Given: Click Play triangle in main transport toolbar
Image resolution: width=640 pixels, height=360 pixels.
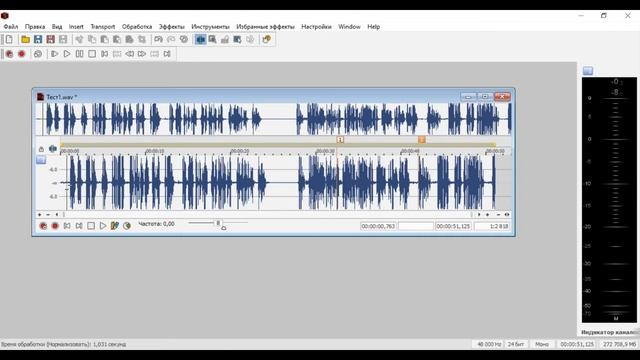Looking at the screenshot, I should tap(67, 54).
